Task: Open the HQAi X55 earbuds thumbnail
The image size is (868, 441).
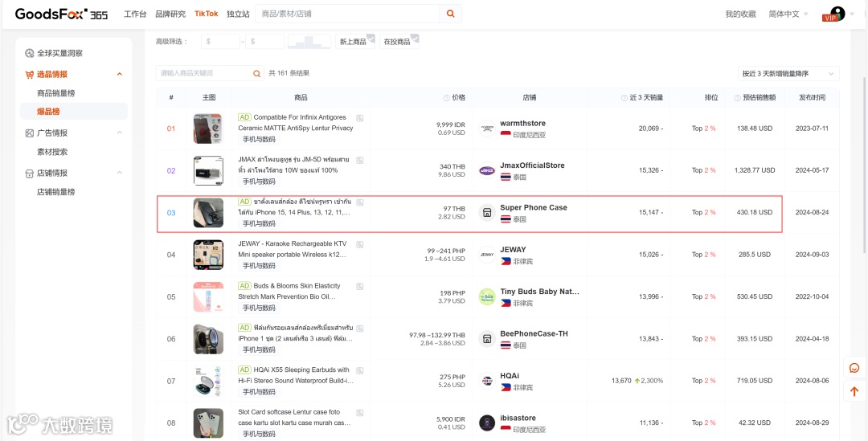Action: coord(208,381)
